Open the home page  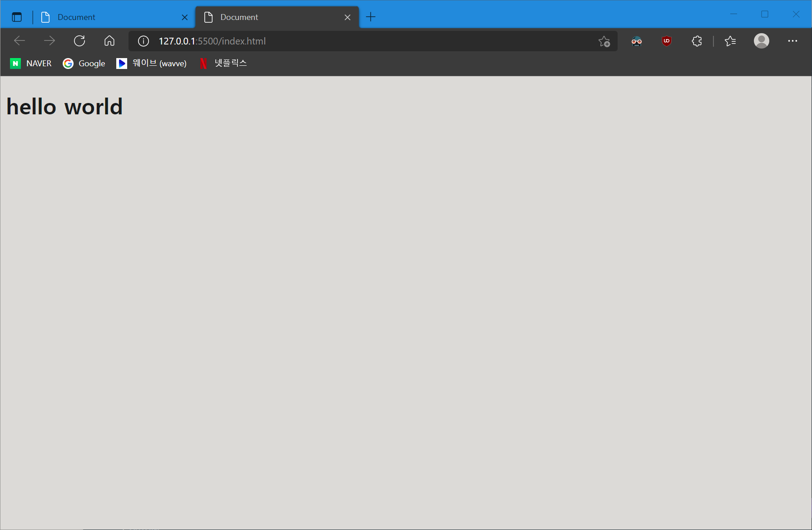coord(109,41)
